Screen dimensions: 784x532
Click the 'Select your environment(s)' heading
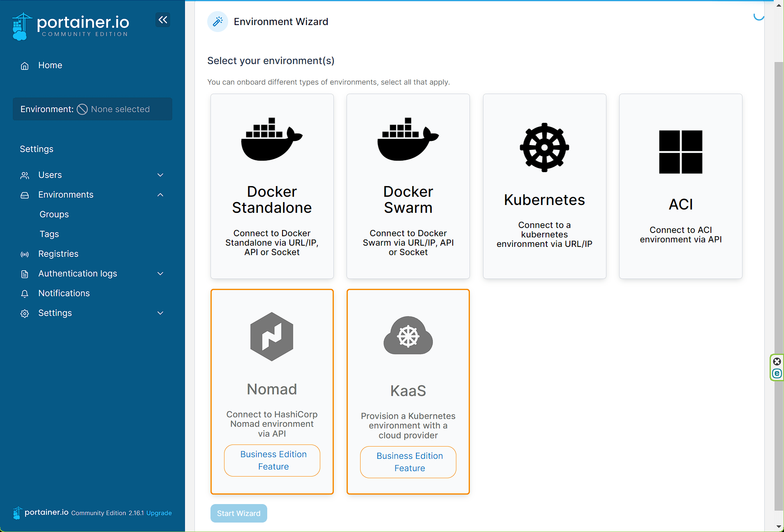tap(271, 61)
